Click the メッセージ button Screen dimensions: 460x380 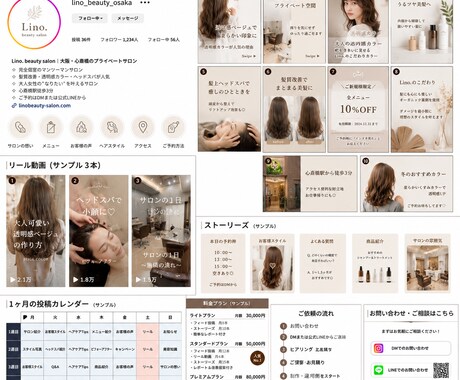click(128, 18)
